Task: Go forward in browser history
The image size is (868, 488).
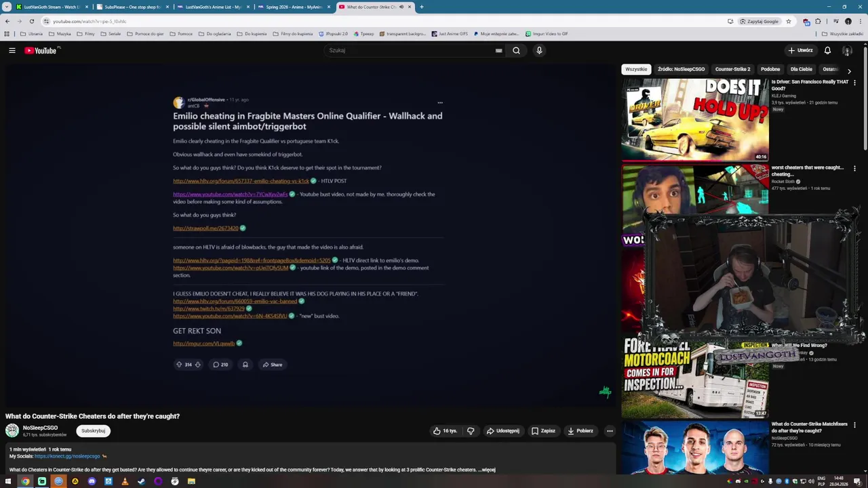Action: point(19,21)
